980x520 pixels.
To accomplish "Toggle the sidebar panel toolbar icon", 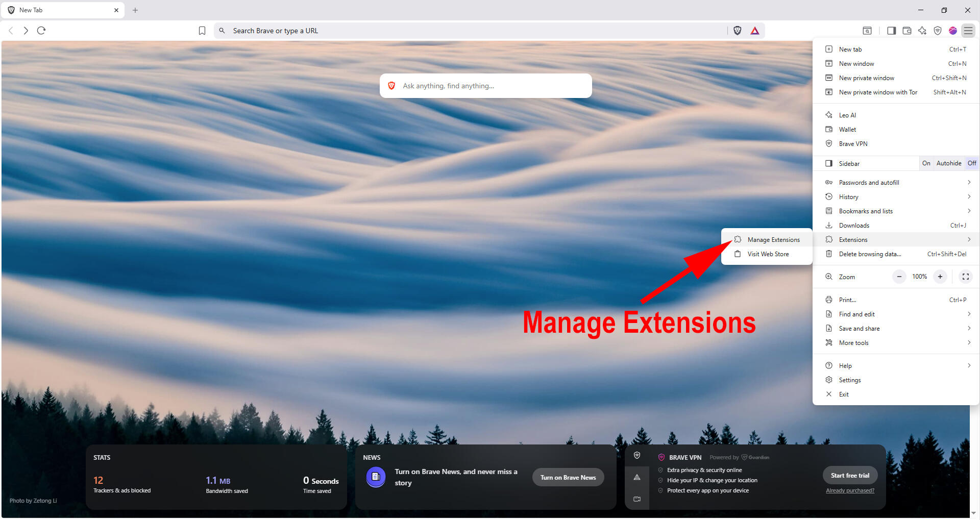I will point(892,31).
